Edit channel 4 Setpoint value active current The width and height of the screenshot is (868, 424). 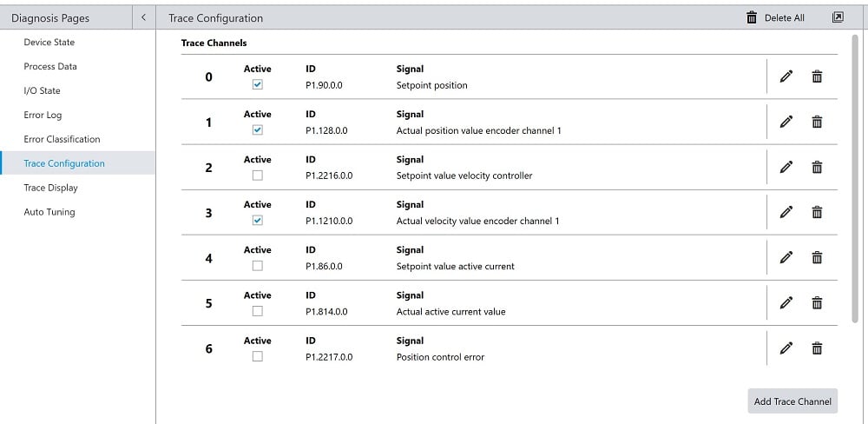pyautogui.click(x=786, y=258)
